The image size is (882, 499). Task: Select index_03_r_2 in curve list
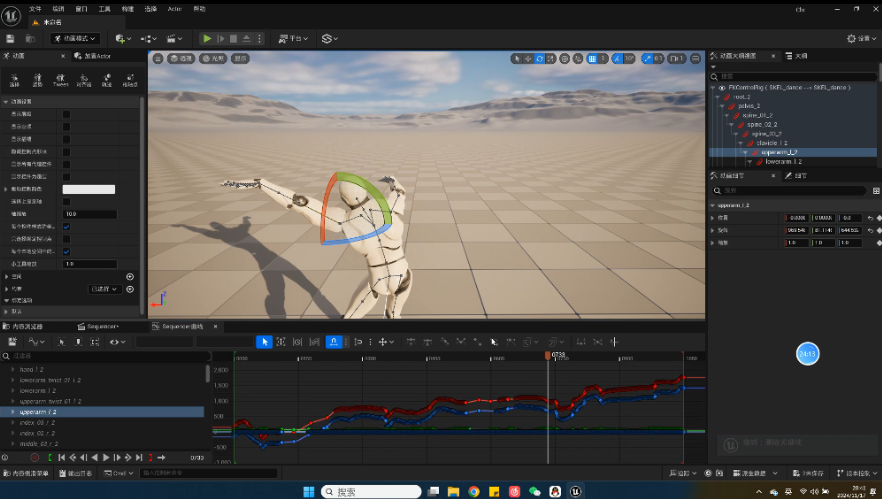[37, 422]
